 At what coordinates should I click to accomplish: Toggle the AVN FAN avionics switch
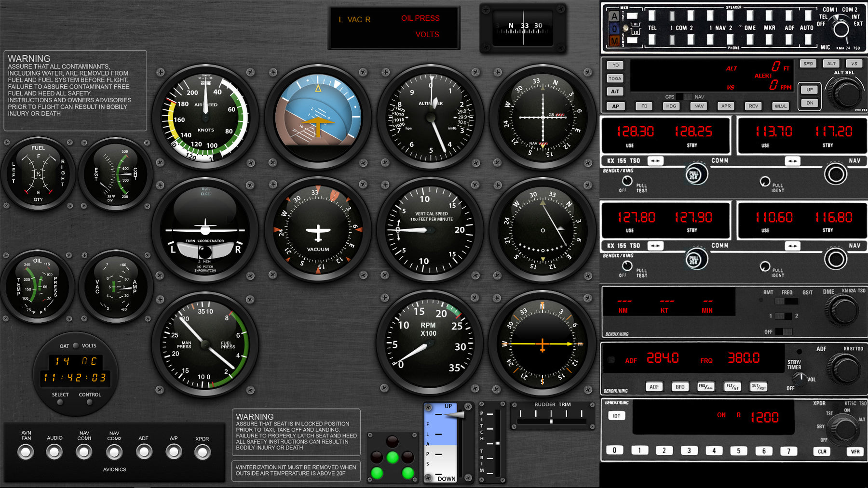pos(26,452)
